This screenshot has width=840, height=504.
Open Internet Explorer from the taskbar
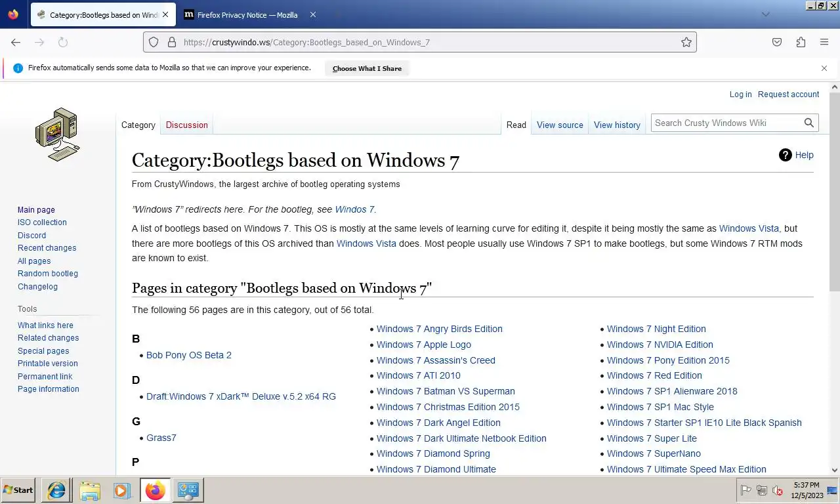coord(56,490)
